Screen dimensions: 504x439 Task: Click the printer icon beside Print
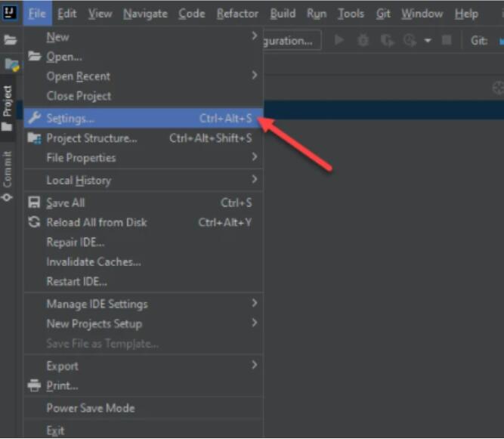click(34, 385)
